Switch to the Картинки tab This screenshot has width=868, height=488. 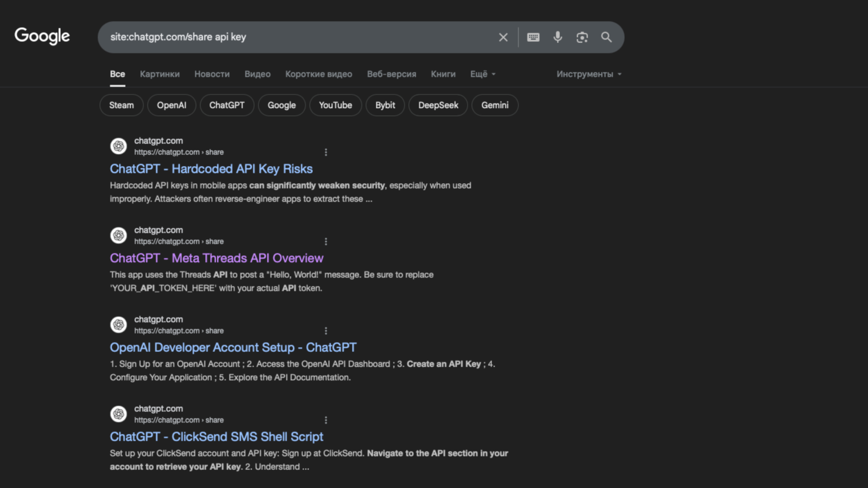coord(160,74)
